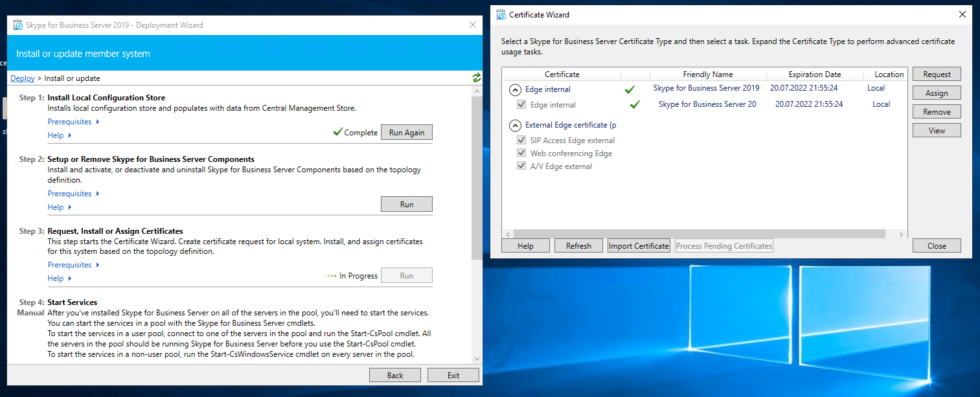The height and width of the screenshot is (397, 980).
Task: Toggle the Edge internal child checkbox
Action: (521, 105)
